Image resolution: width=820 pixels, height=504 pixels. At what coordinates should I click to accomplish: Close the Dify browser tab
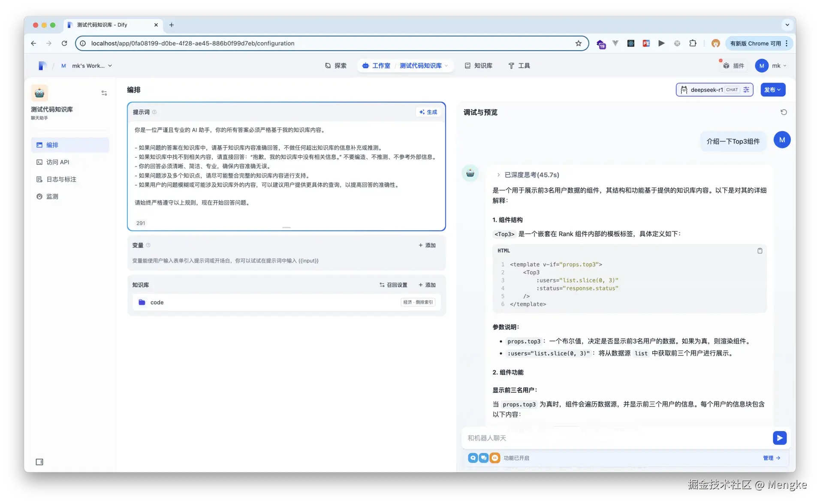click(156, 25)
